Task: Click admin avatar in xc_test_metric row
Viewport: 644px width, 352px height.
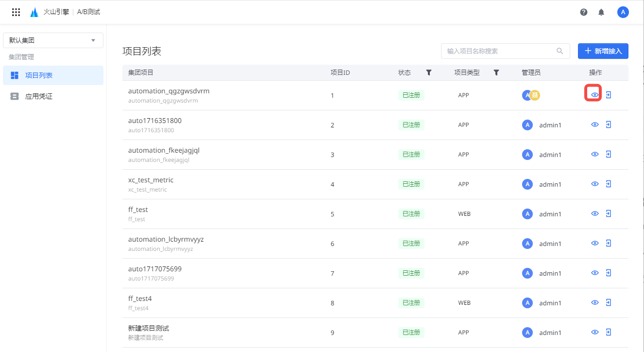Action: [x=527, y=184]
